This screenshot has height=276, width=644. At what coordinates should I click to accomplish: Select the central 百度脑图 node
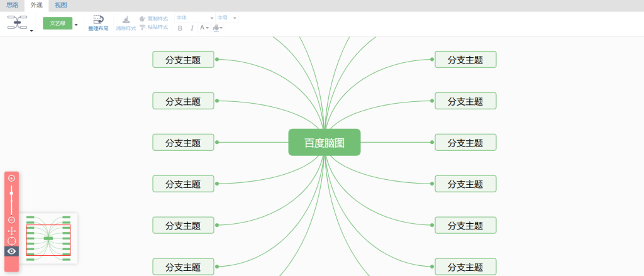tap(325, 143)
